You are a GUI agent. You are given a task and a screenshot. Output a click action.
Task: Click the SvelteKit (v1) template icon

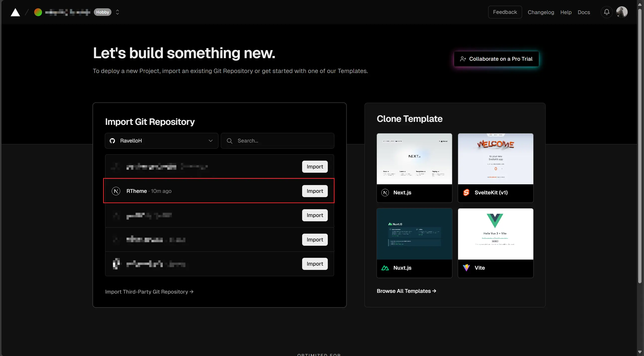point(466,192)
